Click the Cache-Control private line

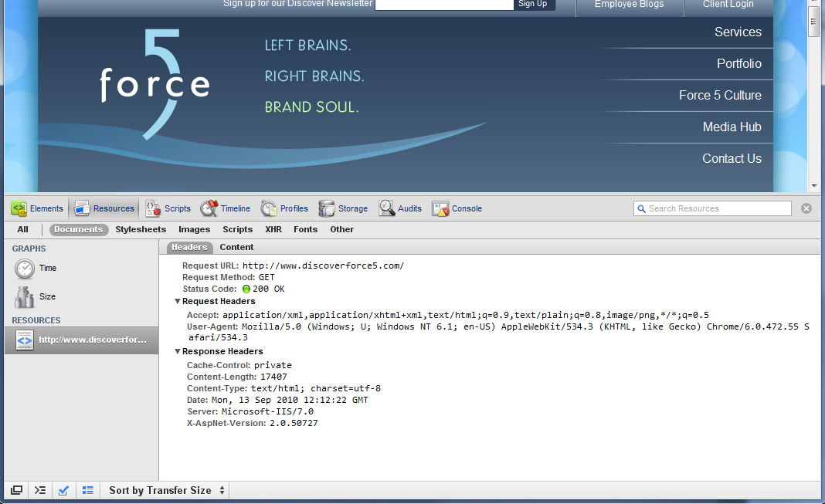point(239,365)
